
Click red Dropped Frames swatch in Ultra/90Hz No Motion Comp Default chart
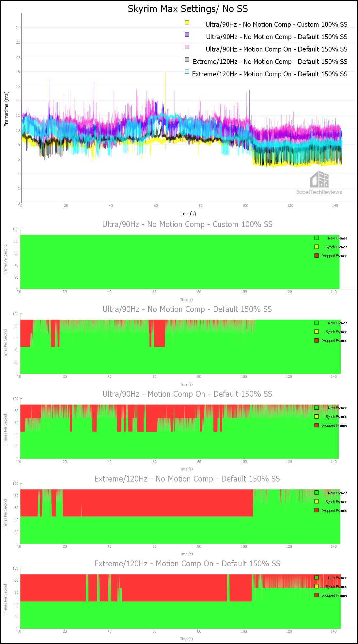point(317,340)
